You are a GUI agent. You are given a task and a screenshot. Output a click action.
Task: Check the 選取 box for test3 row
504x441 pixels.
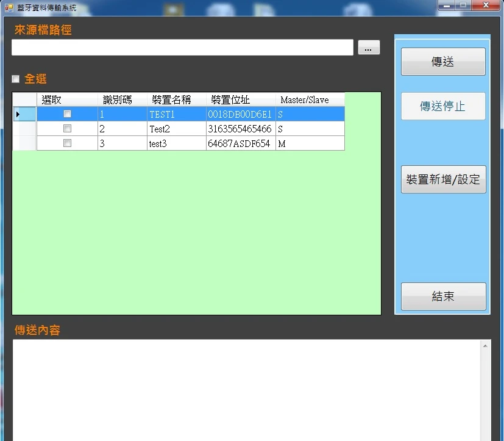67,143
